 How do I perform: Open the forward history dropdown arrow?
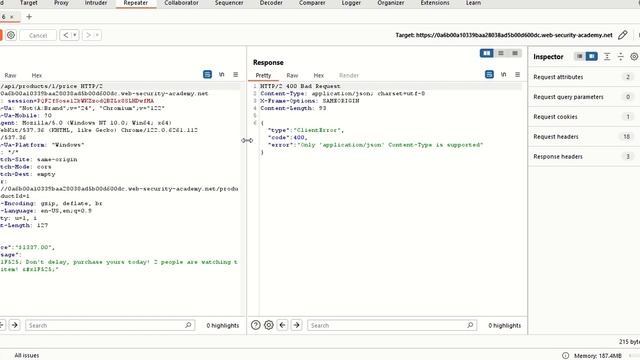(x=98, y=35)
